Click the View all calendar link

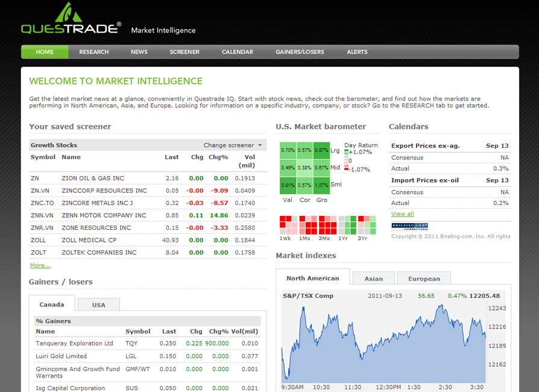point(402,214)
